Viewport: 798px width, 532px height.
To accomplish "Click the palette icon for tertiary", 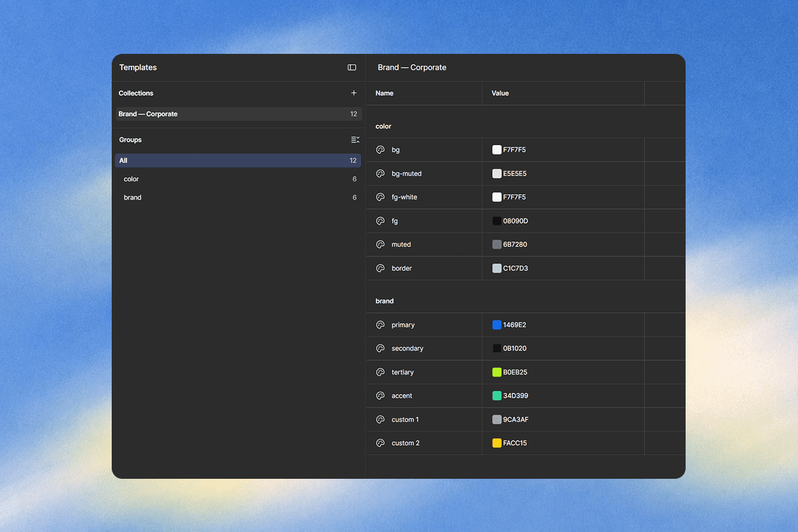I will 380,372.
